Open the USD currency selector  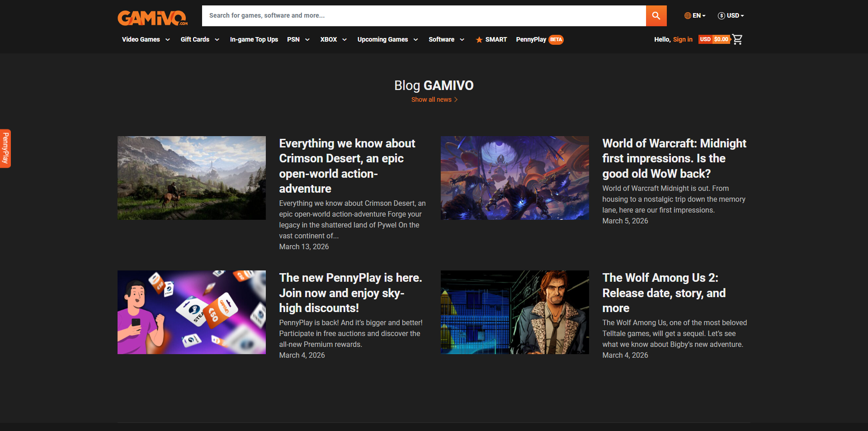pyautogui.click(x=731, y=16)
